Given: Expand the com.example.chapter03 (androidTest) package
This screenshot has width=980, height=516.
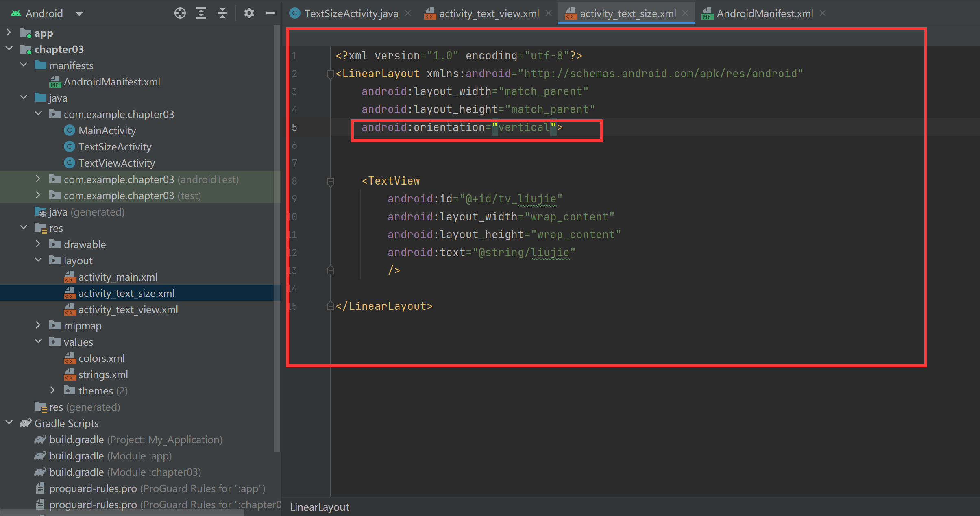Looking at the screenshot, I should coord(38,179).
